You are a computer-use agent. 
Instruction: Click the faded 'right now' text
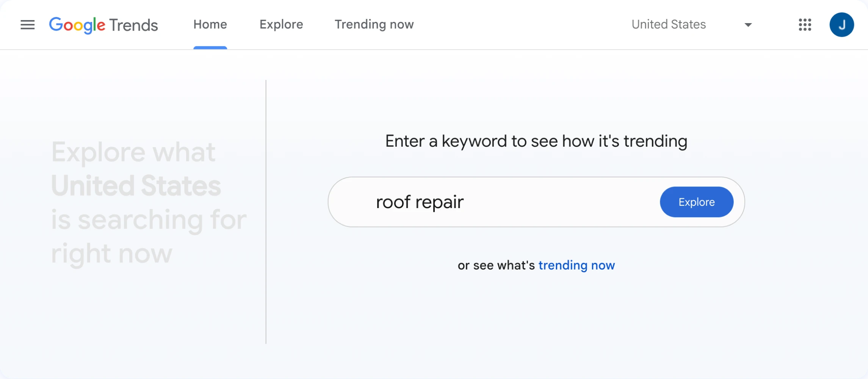(x=111, y=254)
